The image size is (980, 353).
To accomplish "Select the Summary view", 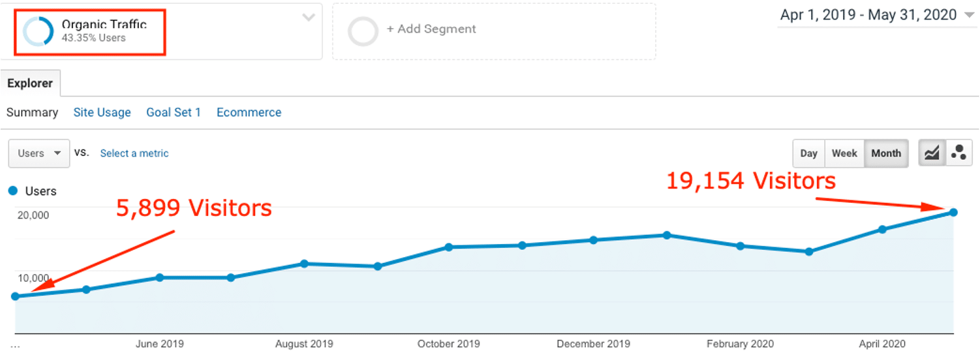I will [32, 112].
